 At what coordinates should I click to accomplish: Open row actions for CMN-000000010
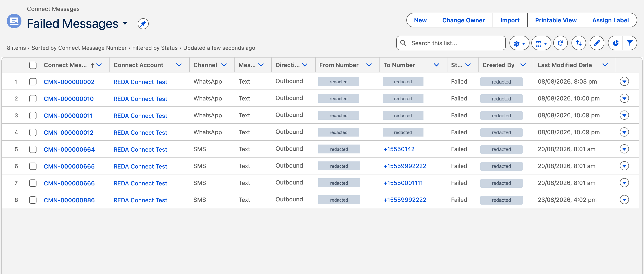[624, 98]
